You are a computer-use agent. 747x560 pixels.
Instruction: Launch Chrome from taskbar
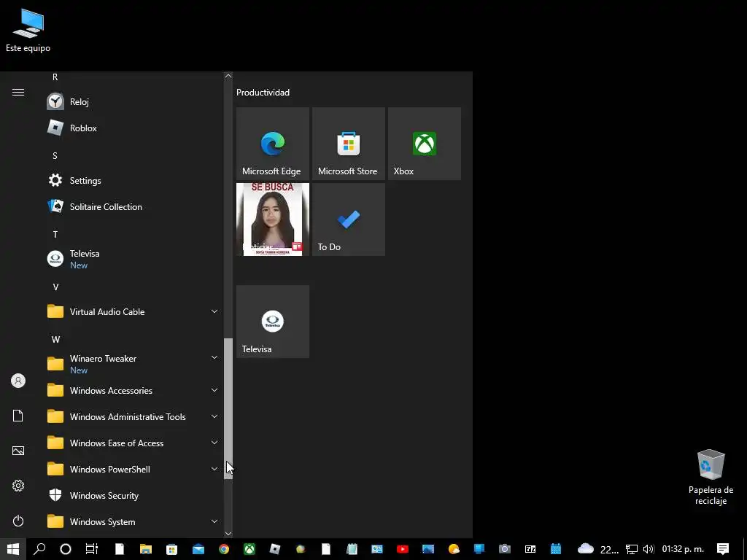[224, 549]
